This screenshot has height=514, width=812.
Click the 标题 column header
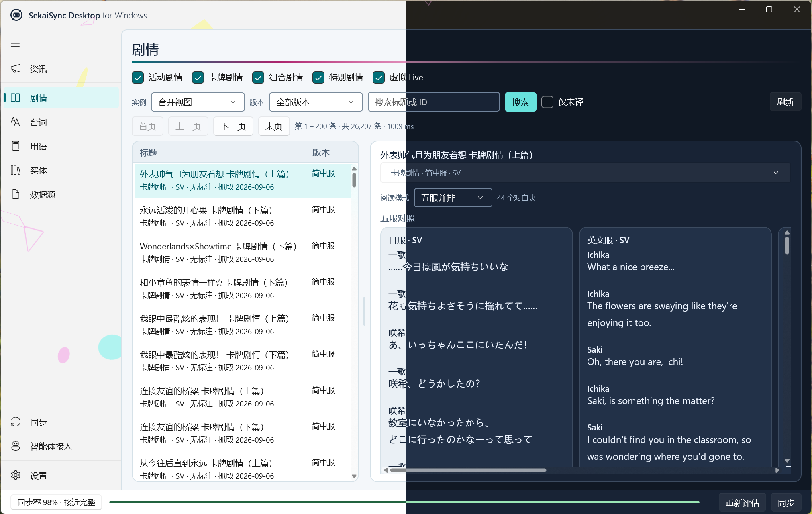pos(149,153)
